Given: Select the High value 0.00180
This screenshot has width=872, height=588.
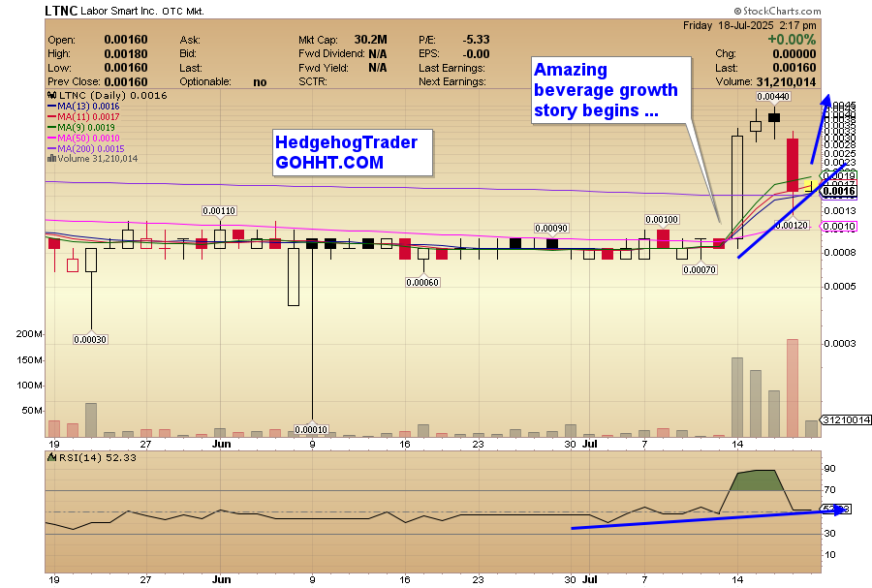Looking at the screenshot, I should [x=126, y=54].
